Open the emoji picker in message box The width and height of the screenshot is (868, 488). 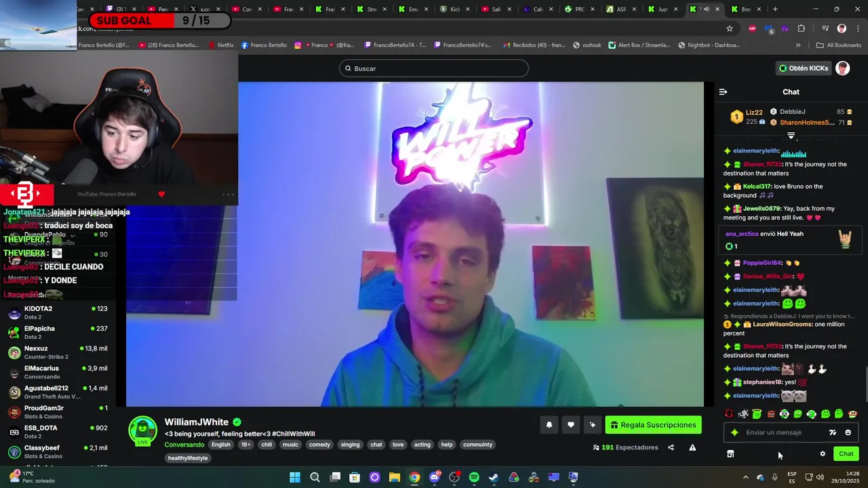click(848, 432)
